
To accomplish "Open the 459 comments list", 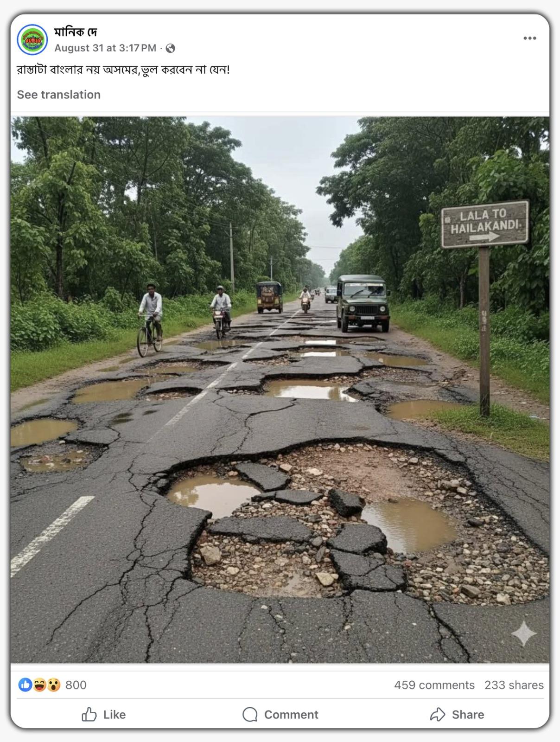I will coord(434,685).
